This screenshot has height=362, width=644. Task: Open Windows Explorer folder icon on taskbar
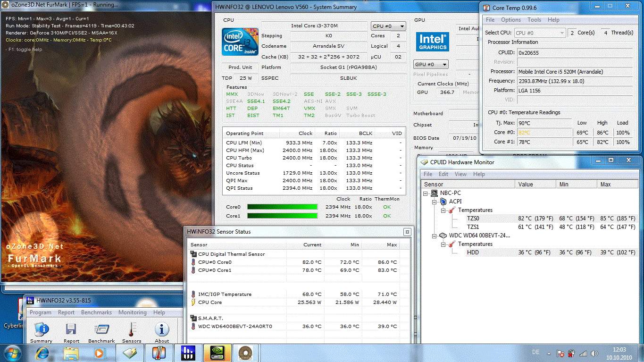click(x=71, y=353)
